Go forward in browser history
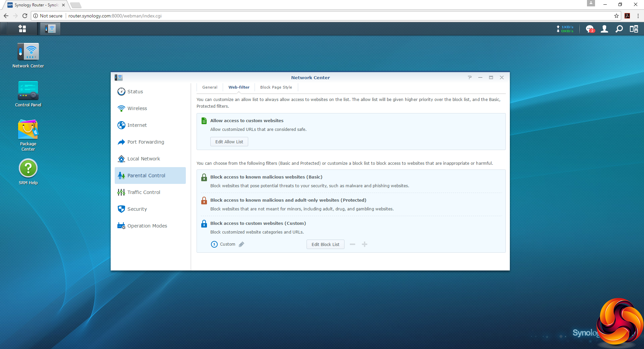The width and height of the screenshot is (644, 349). (x=15, y=16)
